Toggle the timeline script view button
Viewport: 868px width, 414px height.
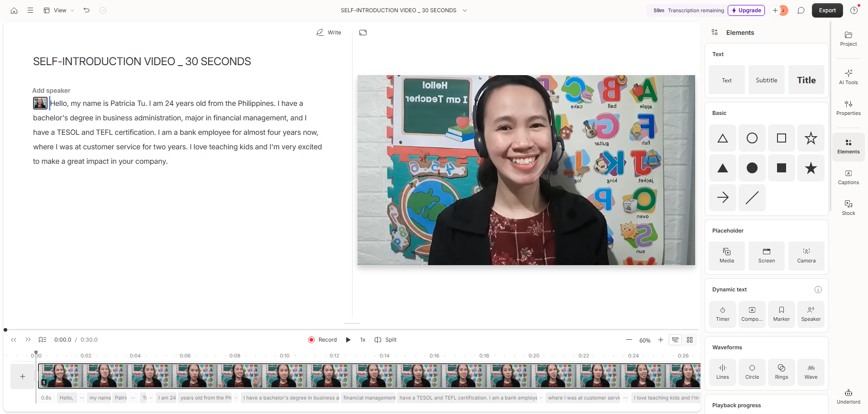coord(675,340)
